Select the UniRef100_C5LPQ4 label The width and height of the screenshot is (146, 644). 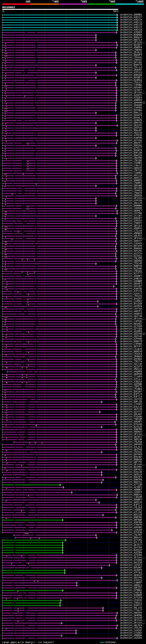pos(131,442)
